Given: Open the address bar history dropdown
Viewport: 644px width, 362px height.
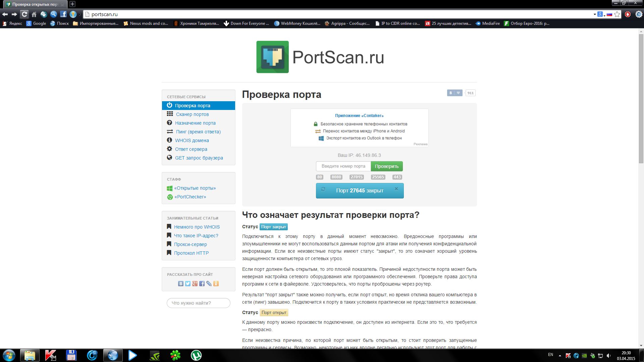Looking at the screenshot, I should click(594, 14).
